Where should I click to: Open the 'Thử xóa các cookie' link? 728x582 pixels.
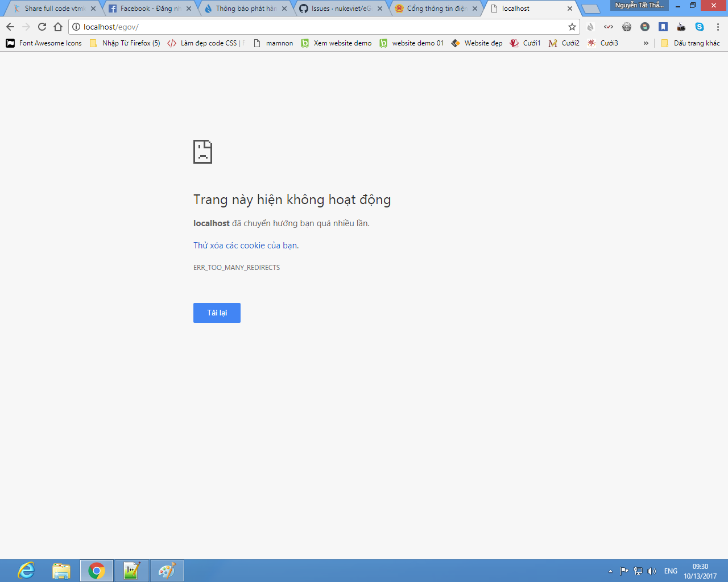[x=246, y=245]
